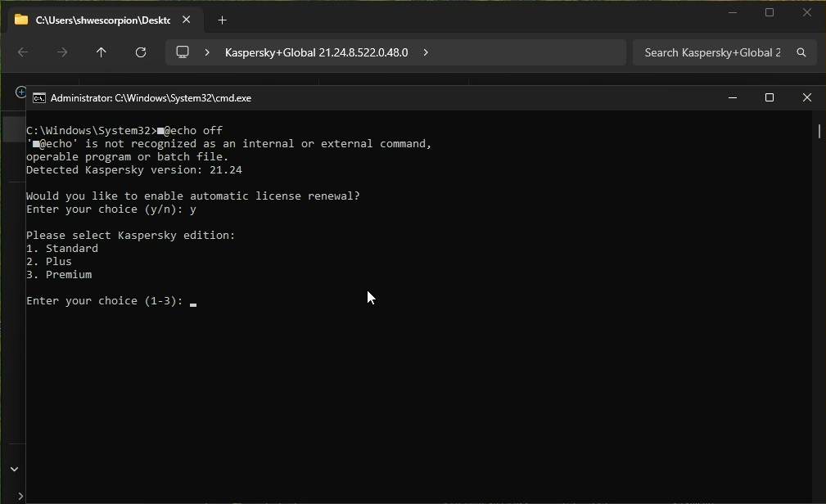Minimize the Administrator cmd.exe window
This screenshot has height=504, width=826.
(733, 97)
